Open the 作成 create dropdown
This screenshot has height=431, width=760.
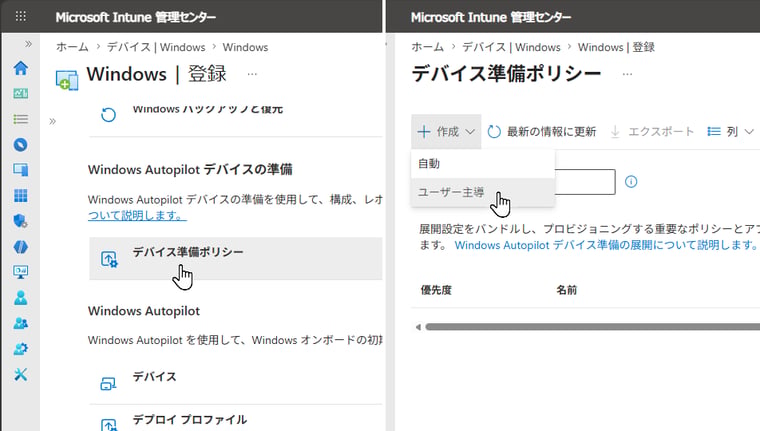pos(446,131)
